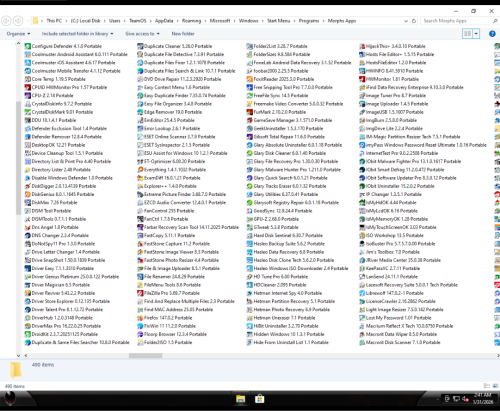Open the Organize dropdown menu
The width and height of the screenshot is (500, 411).
coord(18,34)
